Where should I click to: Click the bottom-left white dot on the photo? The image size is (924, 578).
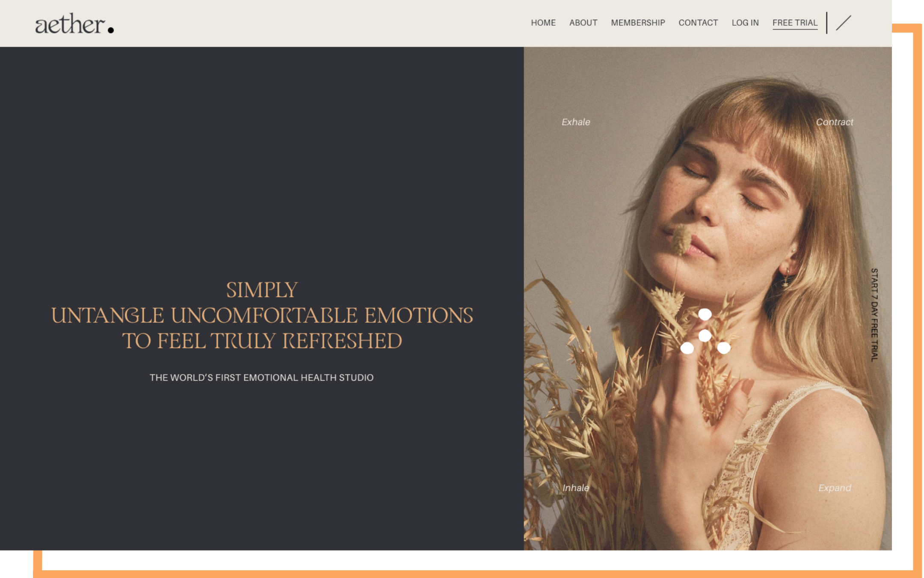click(x=687, y=348)
